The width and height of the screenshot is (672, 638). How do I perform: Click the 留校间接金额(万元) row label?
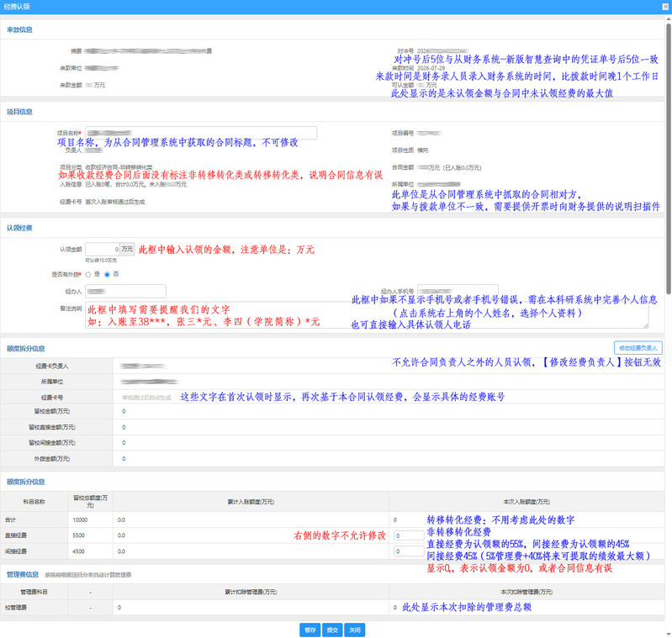pos(52,442)
